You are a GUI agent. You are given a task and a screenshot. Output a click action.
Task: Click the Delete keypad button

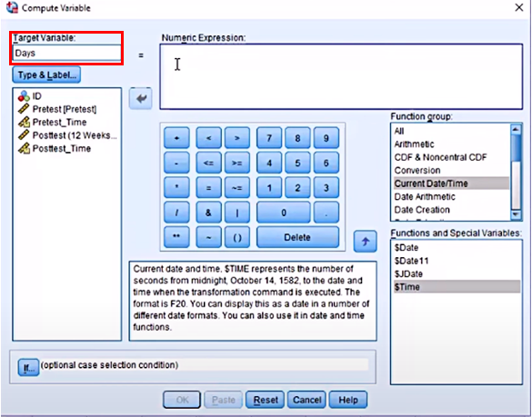pos(297,237)
